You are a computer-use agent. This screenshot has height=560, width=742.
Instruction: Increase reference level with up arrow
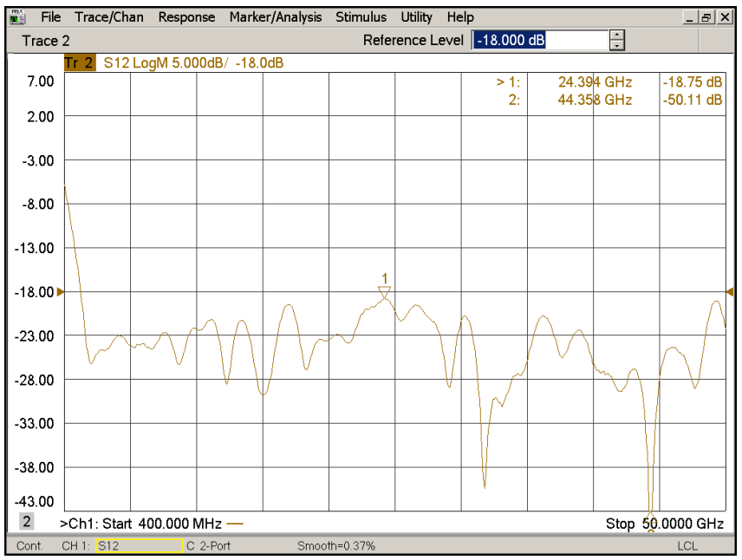point(616,36)
